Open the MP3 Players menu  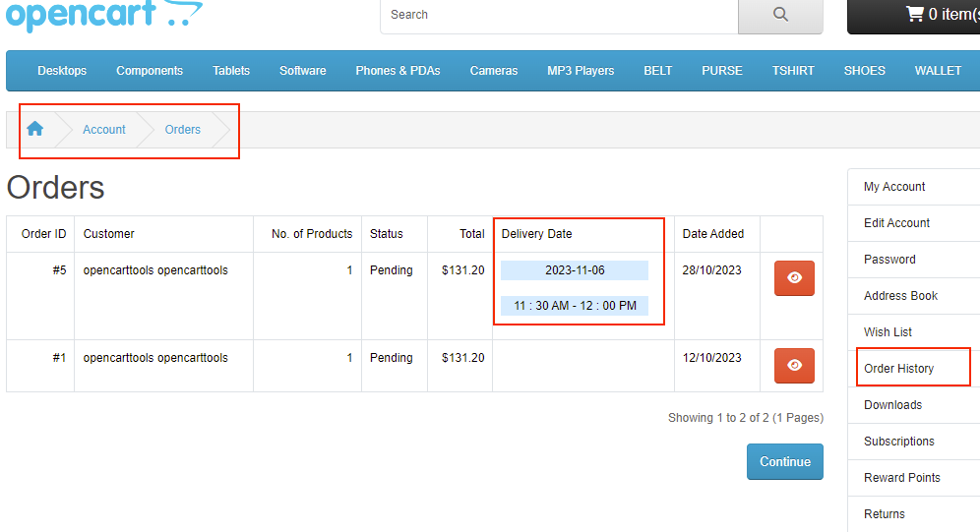point(581,71)
